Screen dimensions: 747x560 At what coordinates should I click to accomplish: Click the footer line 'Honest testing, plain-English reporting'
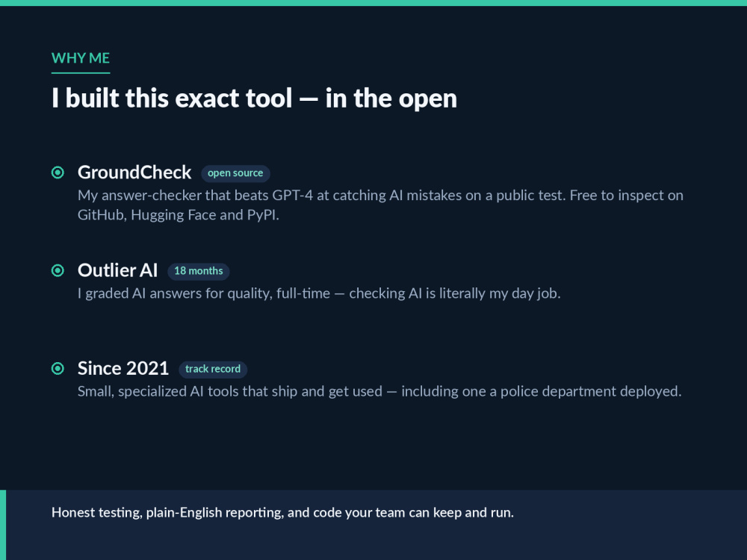tap(282, 513)
